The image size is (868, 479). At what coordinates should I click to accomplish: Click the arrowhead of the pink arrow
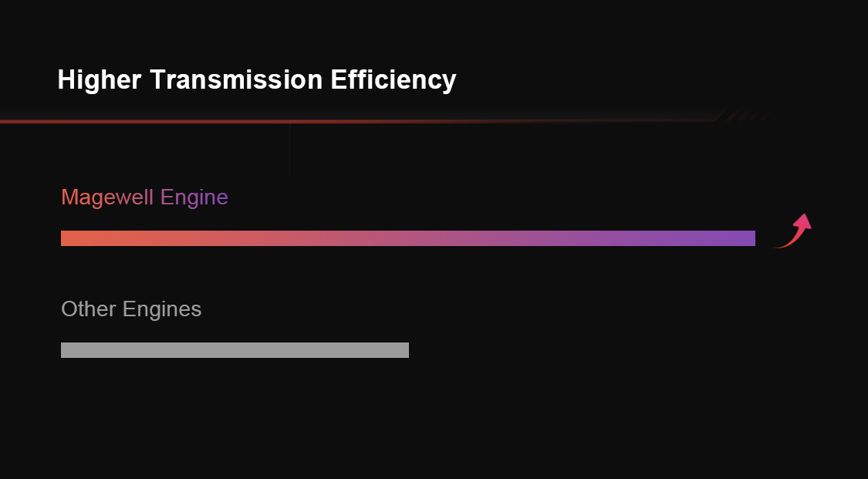click(803, 222)
